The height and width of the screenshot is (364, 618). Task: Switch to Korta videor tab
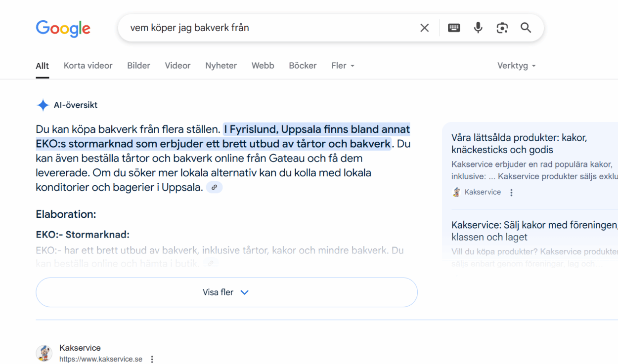click(88, 66)
